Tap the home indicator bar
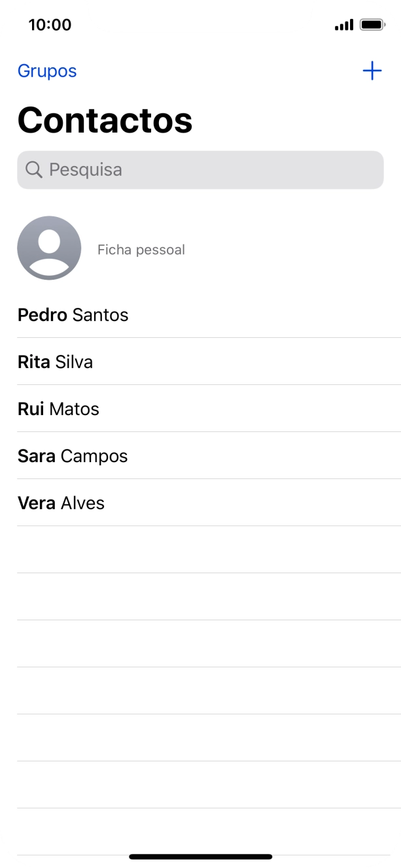The image size is (401, 868). (200, 854)
